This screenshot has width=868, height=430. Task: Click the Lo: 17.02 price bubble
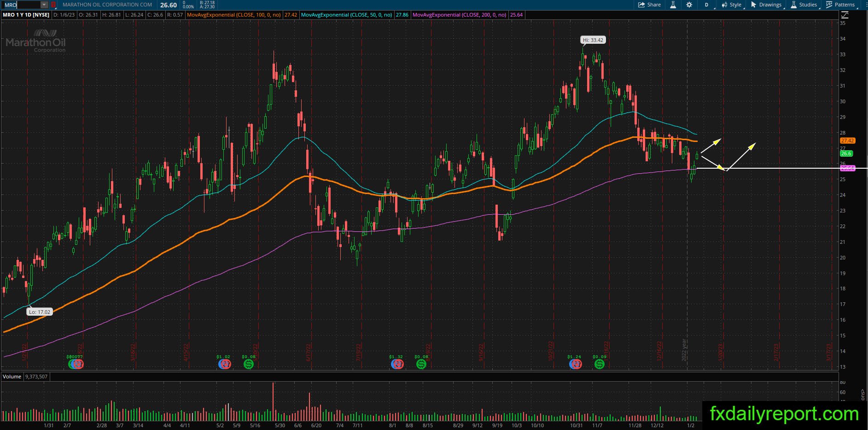click(40, 312)
